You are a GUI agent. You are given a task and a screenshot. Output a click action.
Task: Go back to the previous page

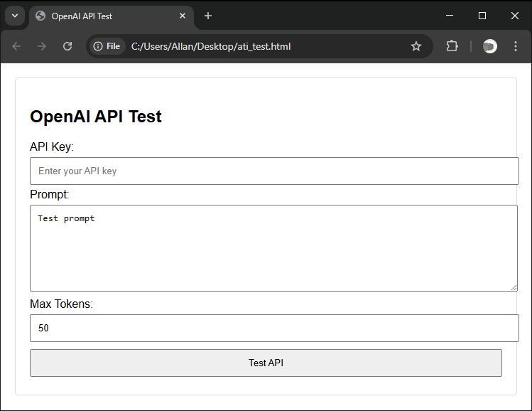coord(16,46)
